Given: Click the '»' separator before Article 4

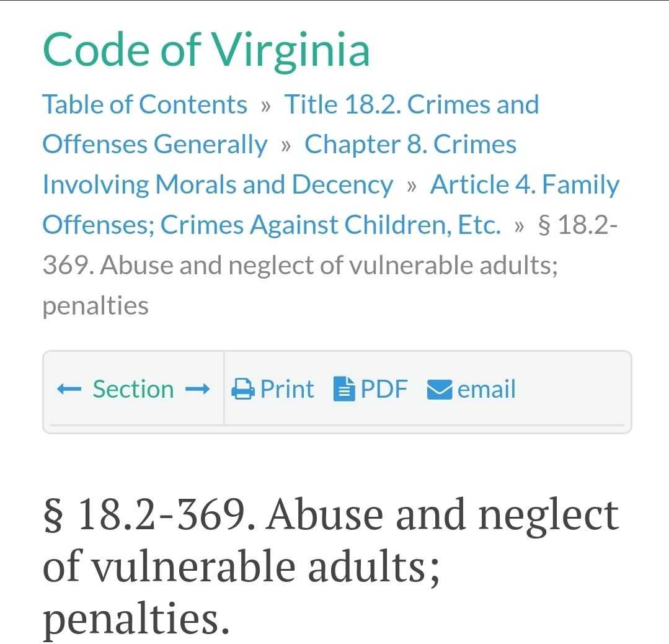Looking at the screenshot, I should point(412,186).
